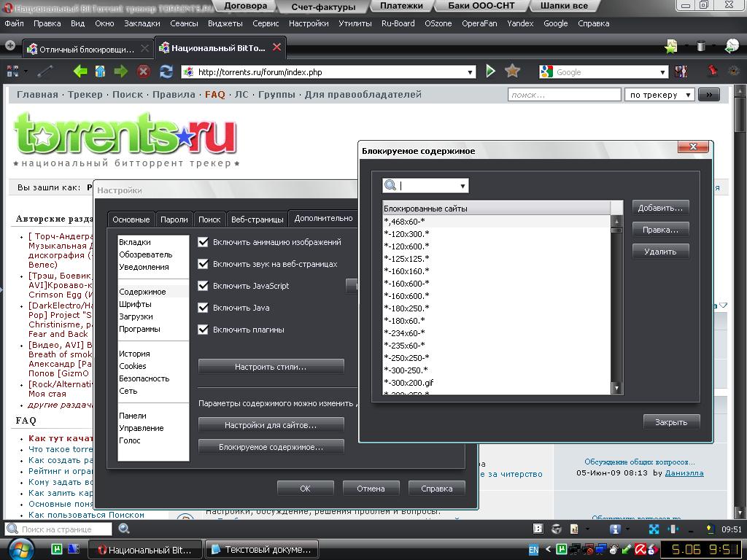Click the icon right of the Google search box
Image resolution: width=747 pixels, height=560 pixels.
pyautogui.click(x=681, y=71)
